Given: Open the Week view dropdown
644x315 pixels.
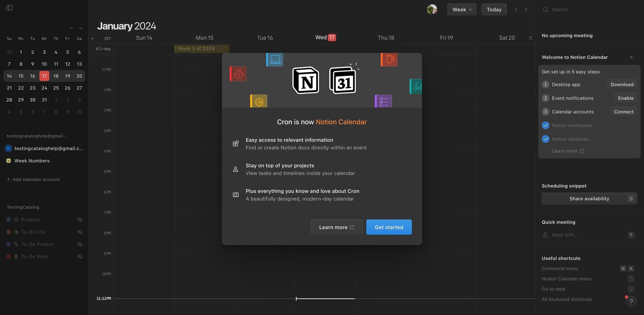Looking at the screenshot, I should click(x=462, y=9).
